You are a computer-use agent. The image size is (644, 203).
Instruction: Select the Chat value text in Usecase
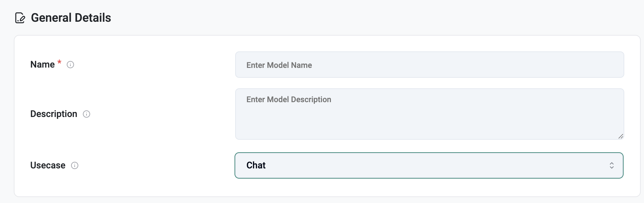click(x=256, y=165)
